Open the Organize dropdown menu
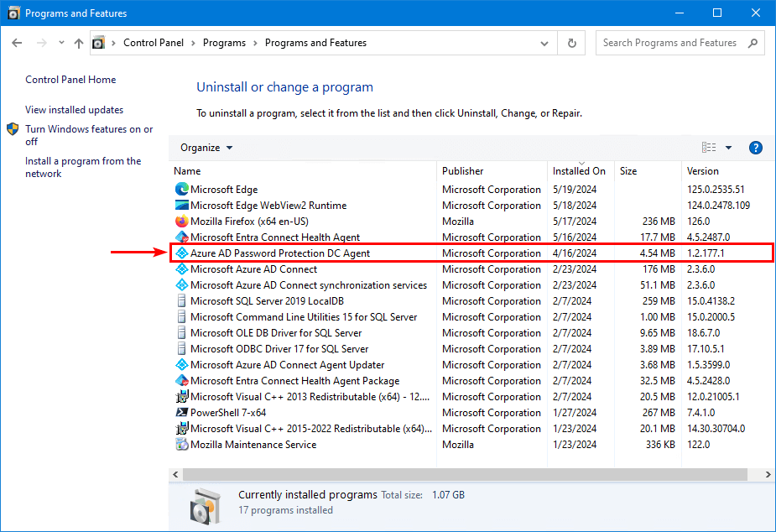This screenshot has width=776, height=532. tap(206, 148)
